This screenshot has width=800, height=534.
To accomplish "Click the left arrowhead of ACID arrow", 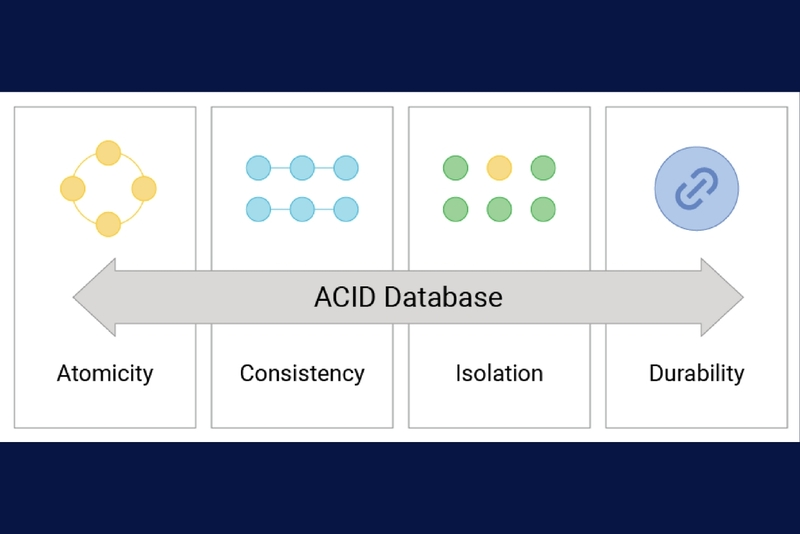I will tap(94, 297).
